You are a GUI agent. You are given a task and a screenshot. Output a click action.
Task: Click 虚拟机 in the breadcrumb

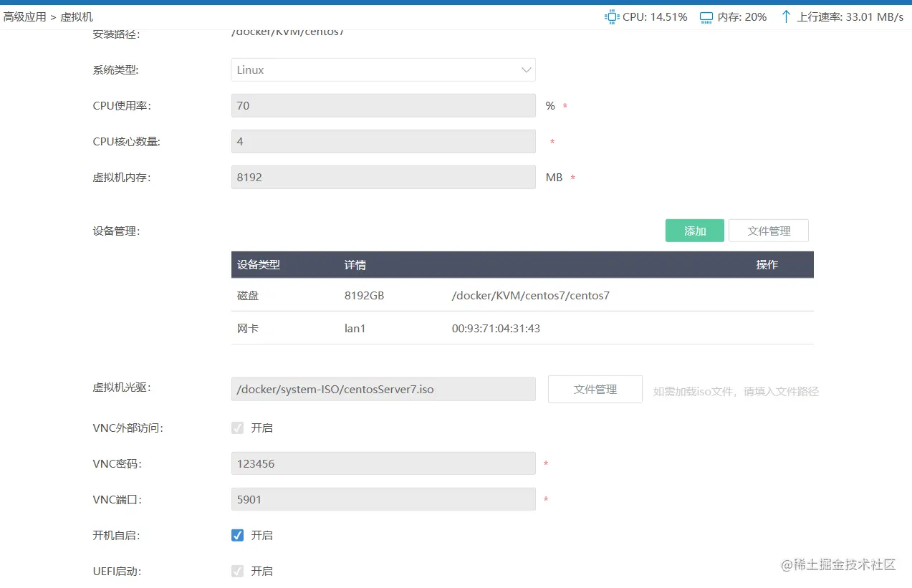[76, 16]
